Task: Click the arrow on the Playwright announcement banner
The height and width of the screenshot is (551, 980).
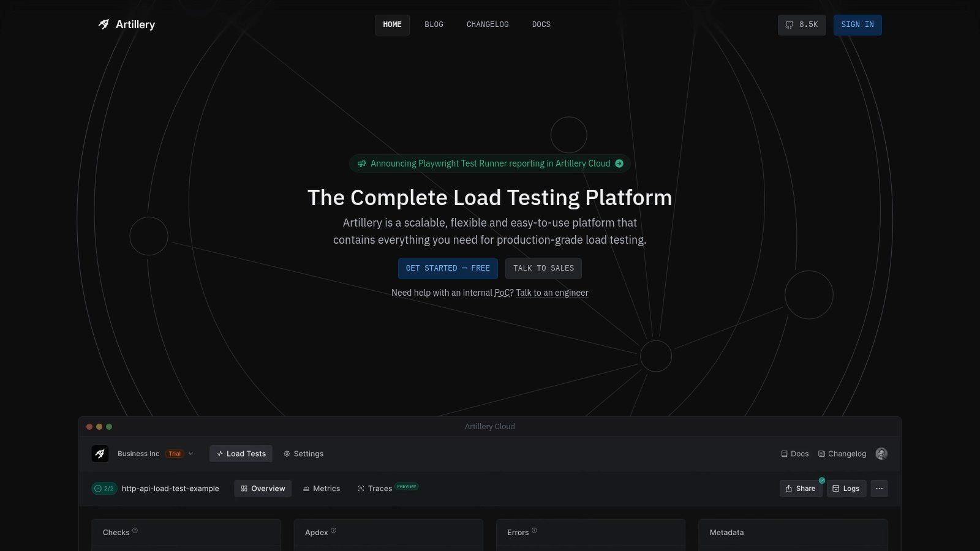Action: (620, 163)
